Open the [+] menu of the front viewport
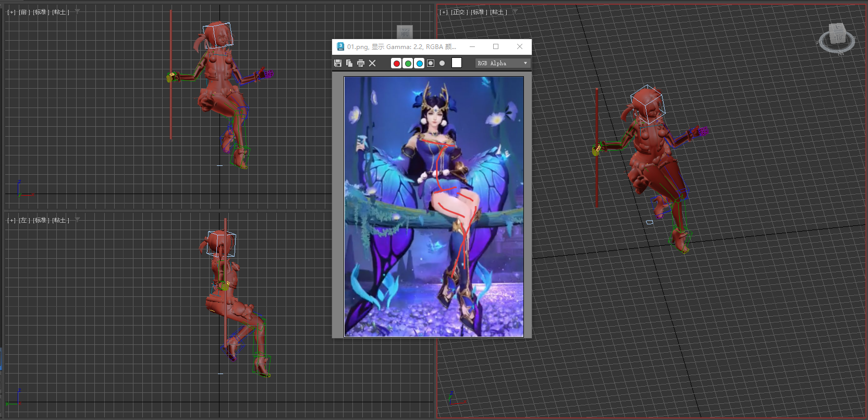Viewport: 868px width, 420px height. [11, 12]
